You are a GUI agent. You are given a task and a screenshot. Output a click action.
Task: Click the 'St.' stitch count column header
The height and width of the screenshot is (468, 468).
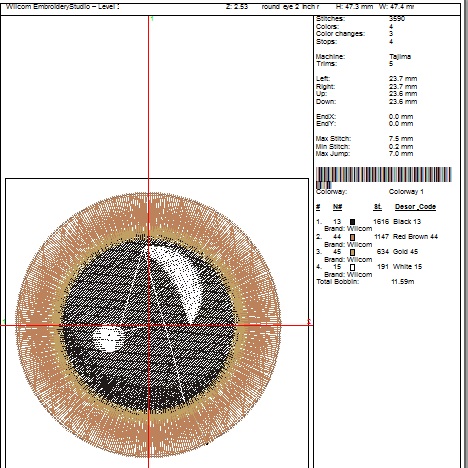pos(377,207)
